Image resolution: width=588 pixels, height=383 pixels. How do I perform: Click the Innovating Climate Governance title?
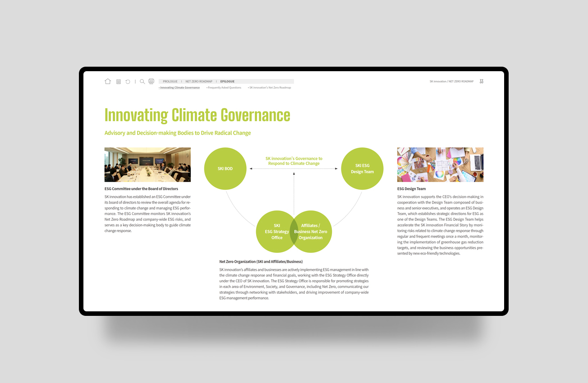click(197, 115)
